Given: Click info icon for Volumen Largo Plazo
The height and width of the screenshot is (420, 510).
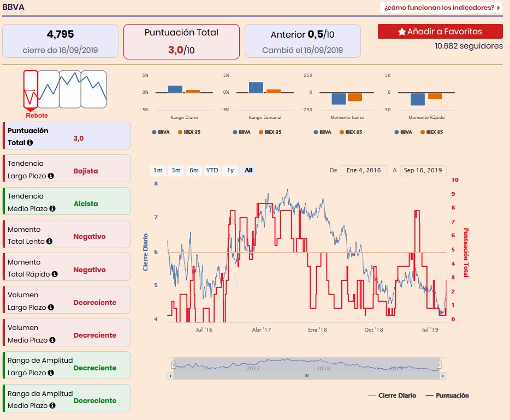Looking at the screenshot, I should tap(51, 307).
